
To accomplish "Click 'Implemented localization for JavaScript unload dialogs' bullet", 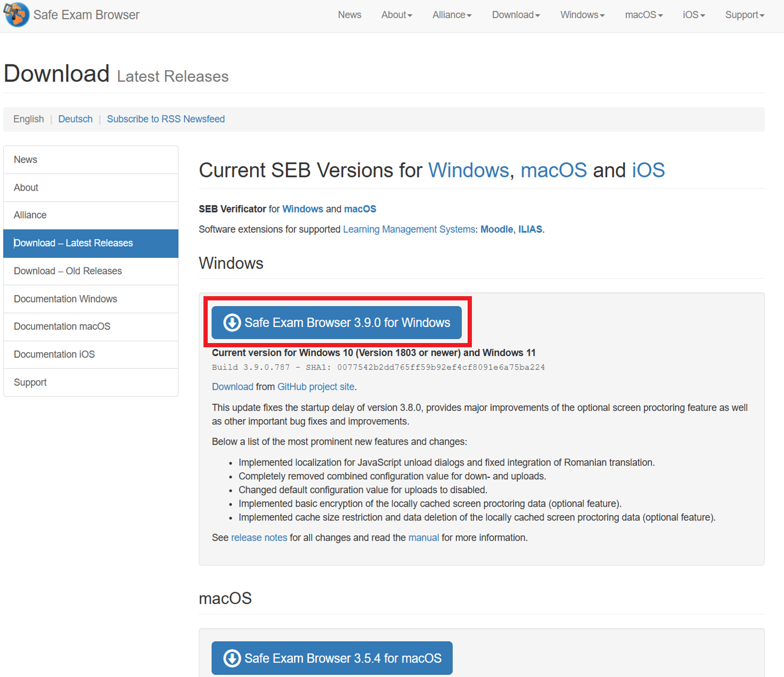I will (x=447, y=462).
